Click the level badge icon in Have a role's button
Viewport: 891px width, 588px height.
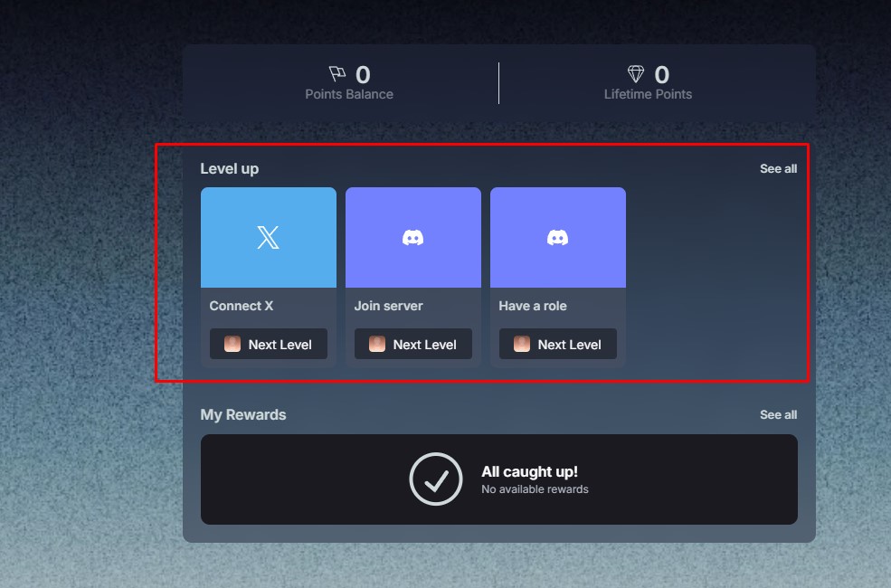(522, 344)
